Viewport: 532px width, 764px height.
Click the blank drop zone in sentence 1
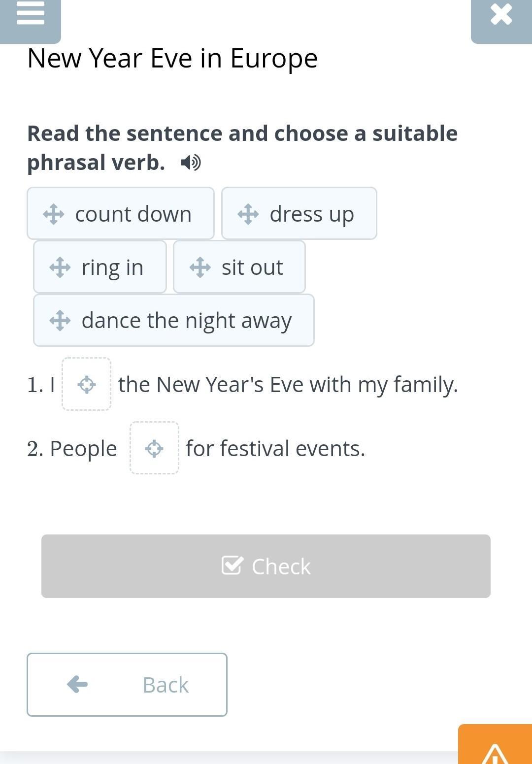[87, 384]
